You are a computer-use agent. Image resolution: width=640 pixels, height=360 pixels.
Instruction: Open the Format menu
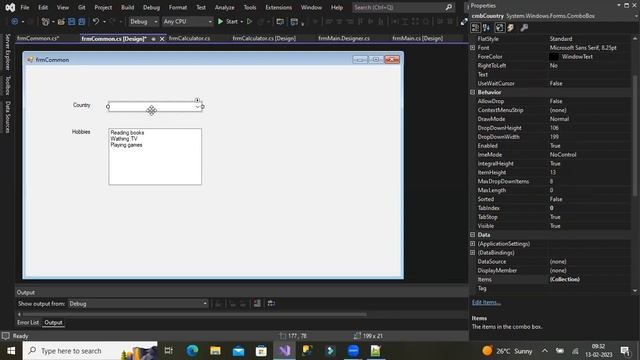tap(178, 7)
